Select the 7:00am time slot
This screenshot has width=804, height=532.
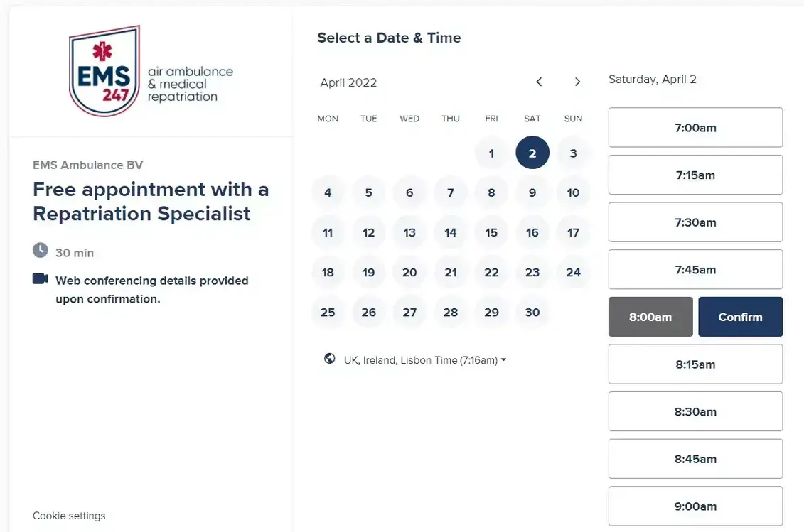pyautogui.click(x=695, y=128)
